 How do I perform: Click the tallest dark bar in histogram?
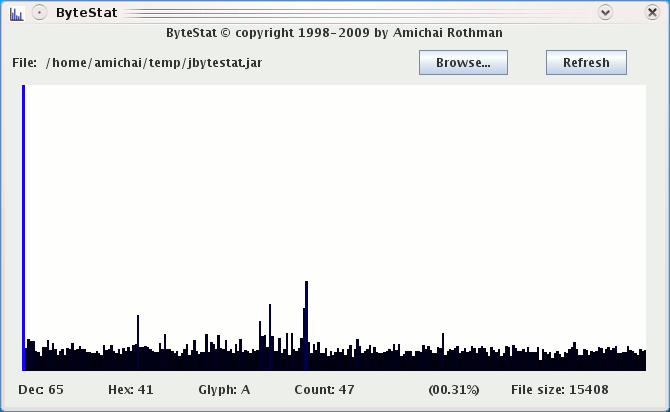[x=306, y=326]
